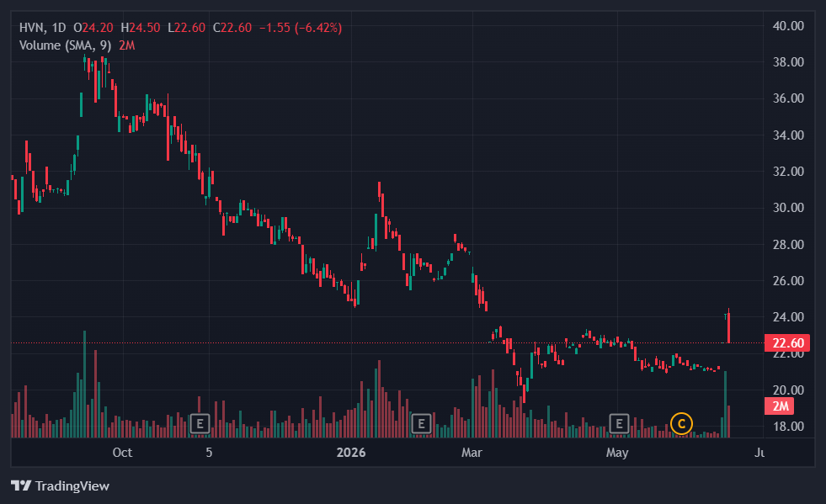Click the 34.00 price axis label

coord(788,135)
